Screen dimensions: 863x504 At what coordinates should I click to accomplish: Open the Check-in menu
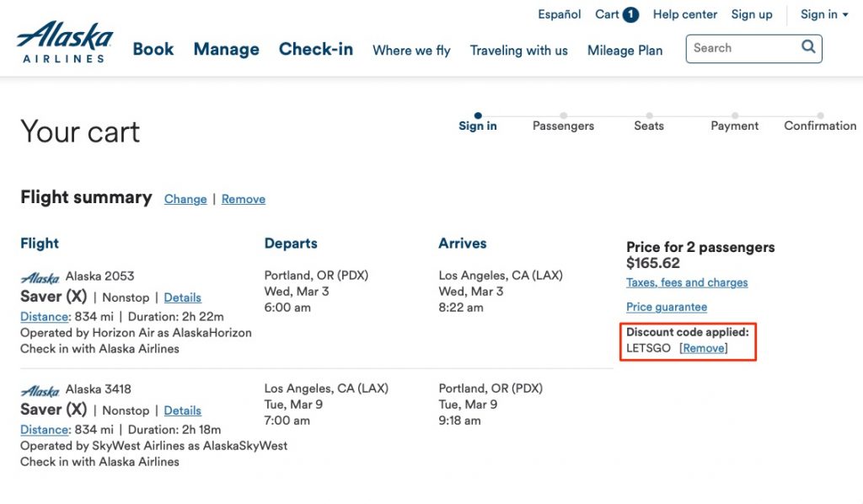click(x=316, y=49)
